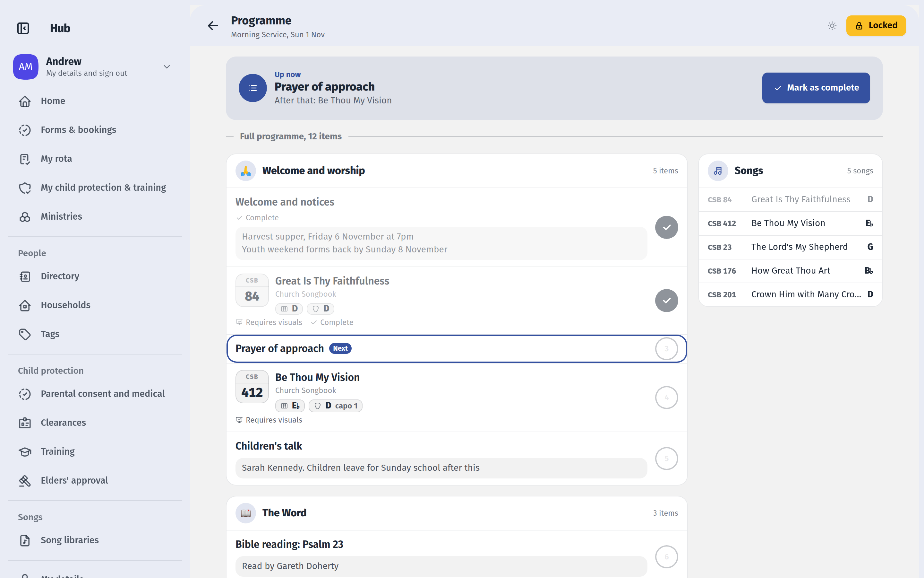Expand Andrew account menu chevron
This screenshot has width=924, height=578.
click(x=167, y=66)
